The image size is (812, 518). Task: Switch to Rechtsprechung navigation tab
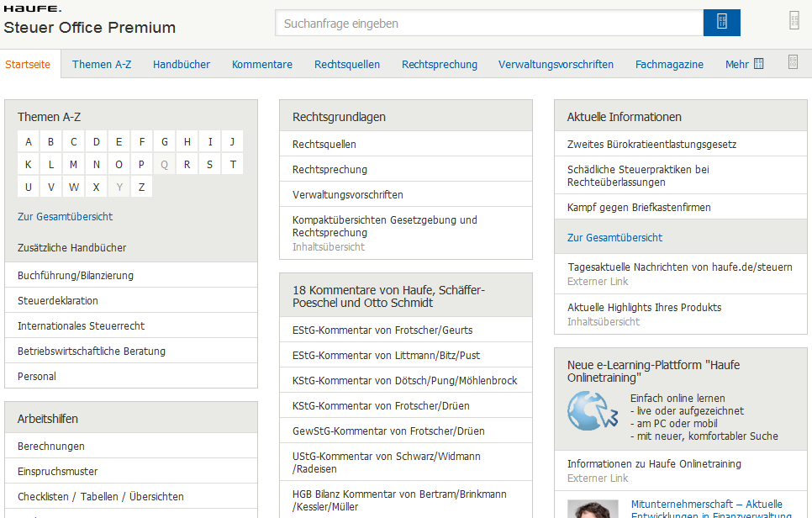[x=440, y=64]
